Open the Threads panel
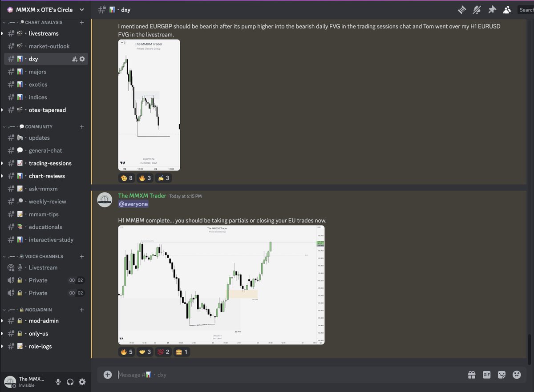534x392 pixels. (x=462, y=9)
